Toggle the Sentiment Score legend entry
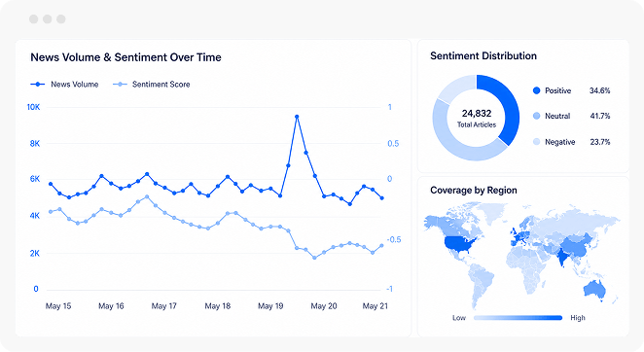 (152, 85)
